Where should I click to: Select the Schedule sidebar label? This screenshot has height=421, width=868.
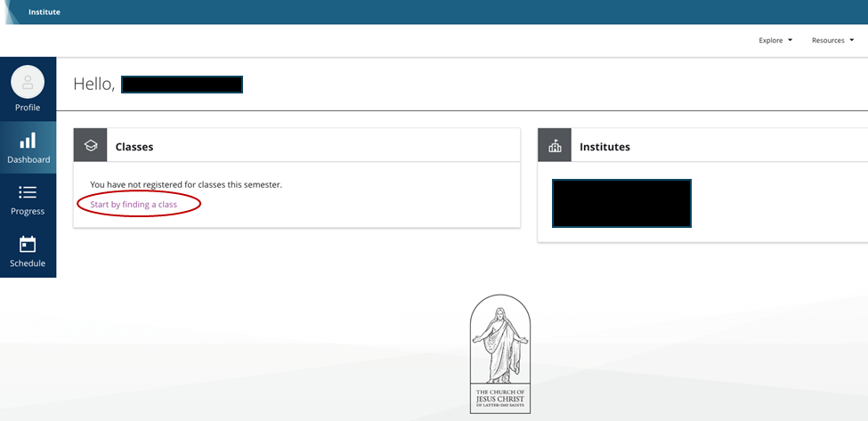click(x=28, y=263)
